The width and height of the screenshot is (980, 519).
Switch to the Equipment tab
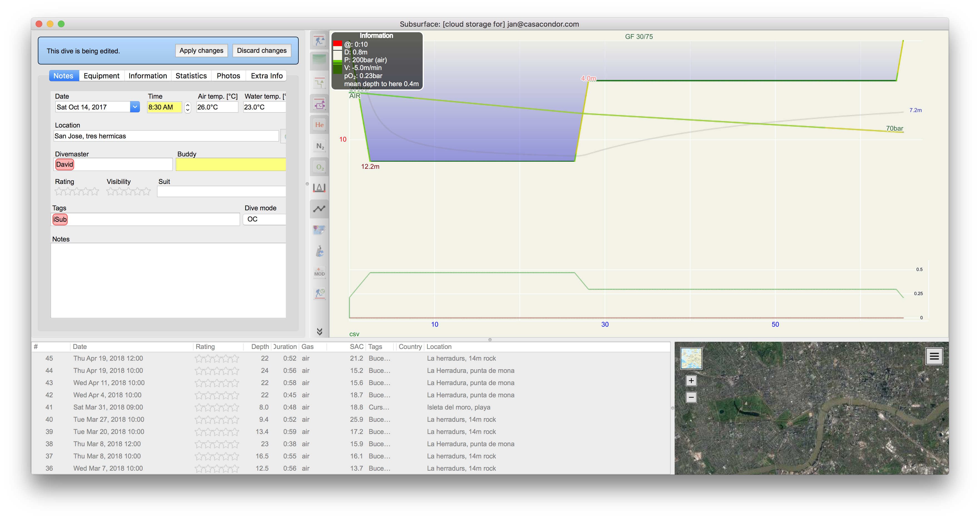click(101, 75)
